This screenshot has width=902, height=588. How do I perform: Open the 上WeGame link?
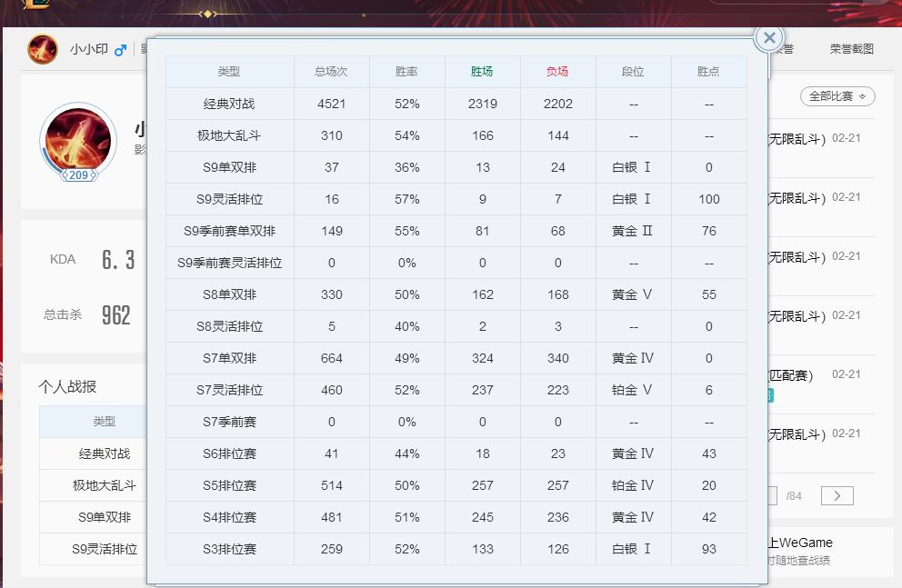pyautogui.click(x=800, y=543)
